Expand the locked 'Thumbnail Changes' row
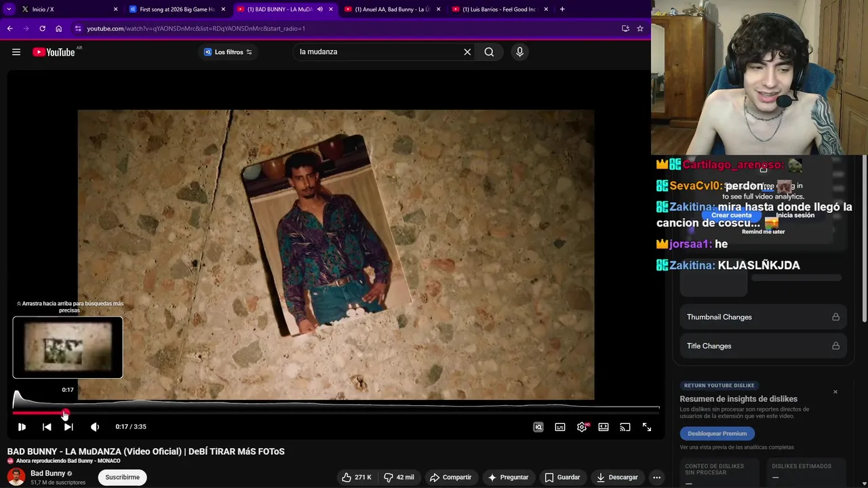The image size is (868, 488). (x=763, y=317)
